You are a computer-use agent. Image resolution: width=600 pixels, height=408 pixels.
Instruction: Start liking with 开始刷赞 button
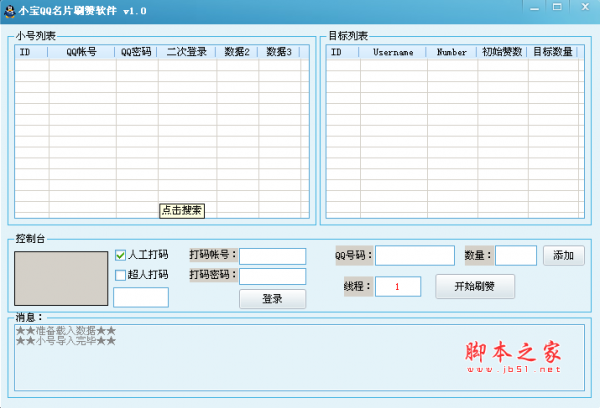point(475,286)
